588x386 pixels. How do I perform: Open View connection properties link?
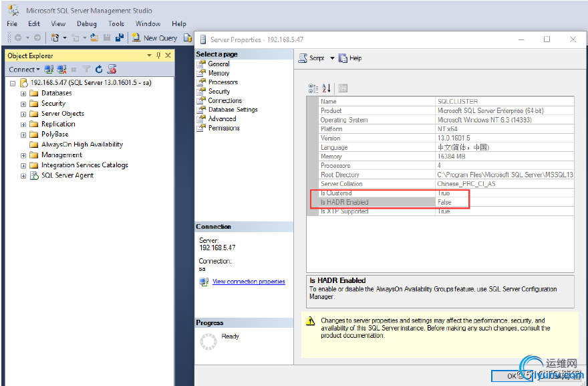coord(249,282)
